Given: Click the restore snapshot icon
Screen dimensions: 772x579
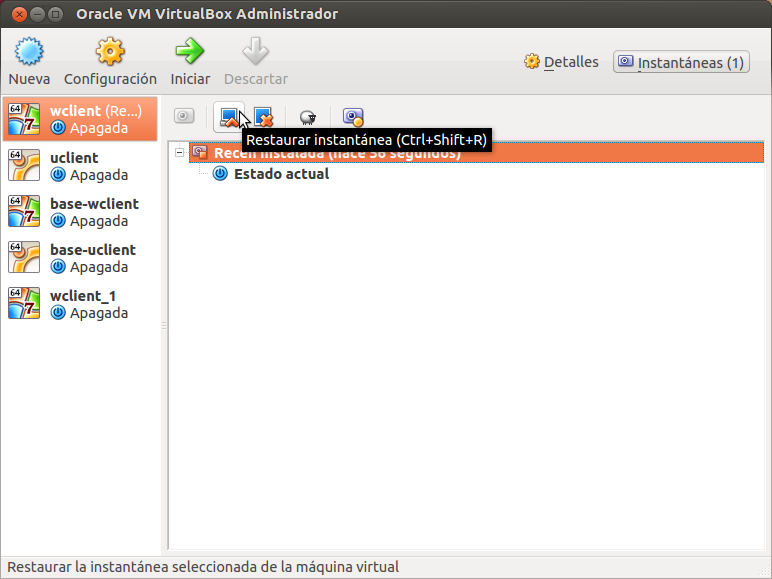Looking at the screenshot, I should click(x=229, y=117).
